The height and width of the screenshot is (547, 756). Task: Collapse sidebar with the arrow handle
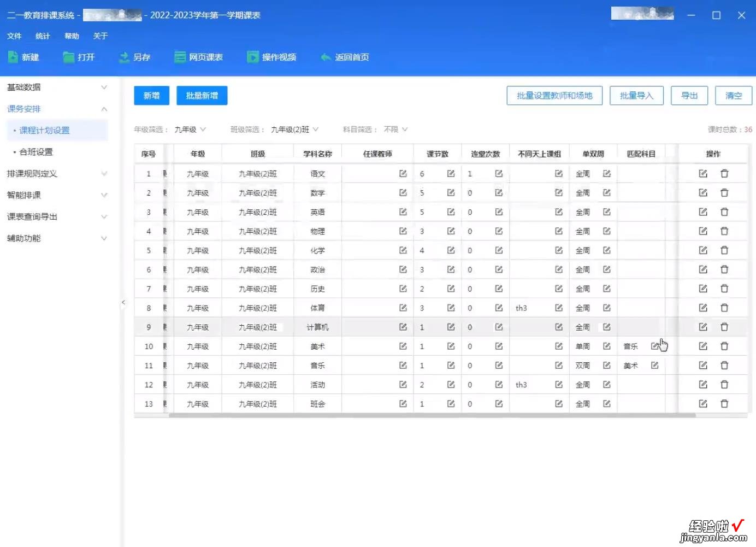pyautogui.click(x=123, y=302)
